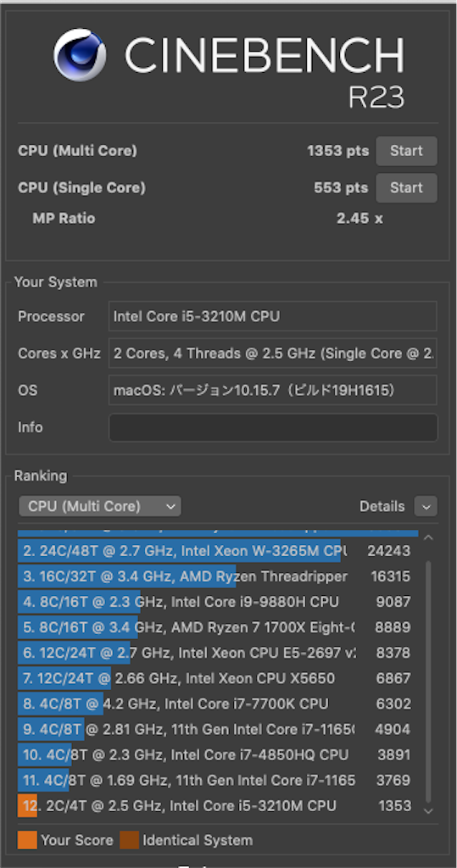Click the OS field showing macOS 10.15.7
This screenshot has width=457, height=868.
pyautogui.click(x=272, y=390)
